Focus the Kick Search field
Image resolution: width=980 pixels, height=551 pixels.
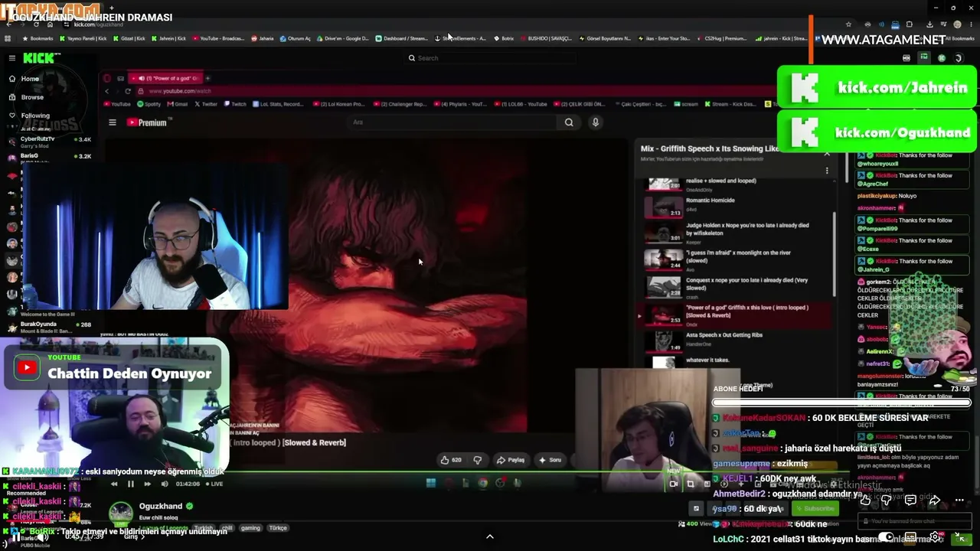pyautogui.click(x=490, y=58)
